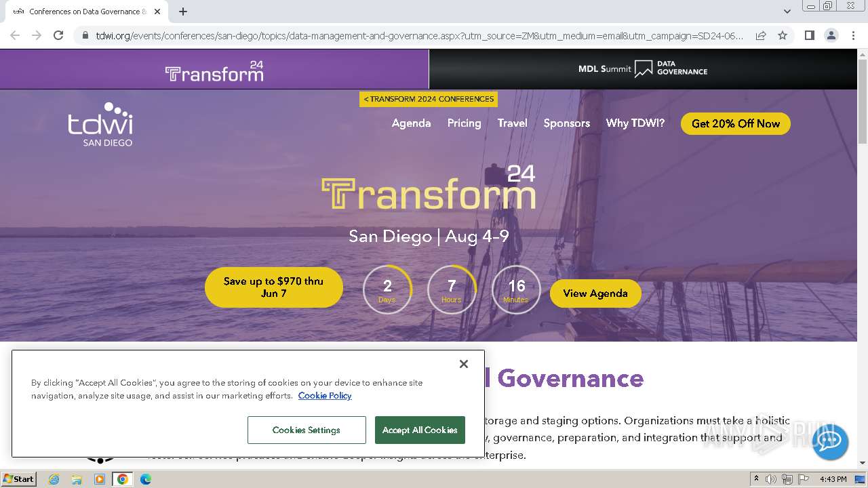Click the Hours countdown circle
The image size is (868, 488).
(x=452, y=290)
